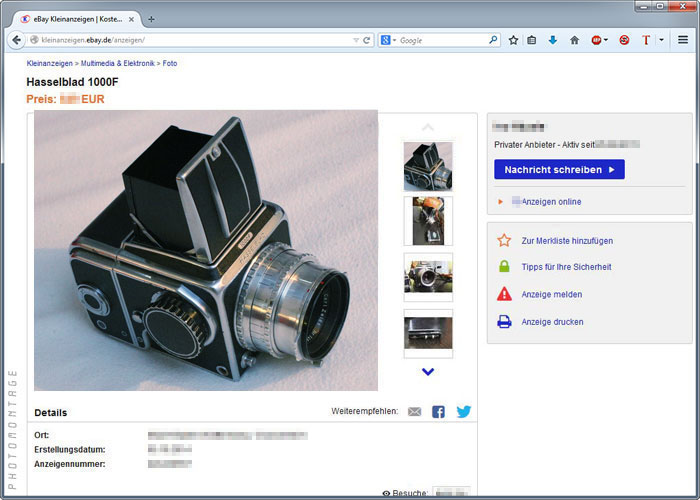Viewport: 700px width, 500px height.
Task: Click the address bar URL field
Action: 194,40
